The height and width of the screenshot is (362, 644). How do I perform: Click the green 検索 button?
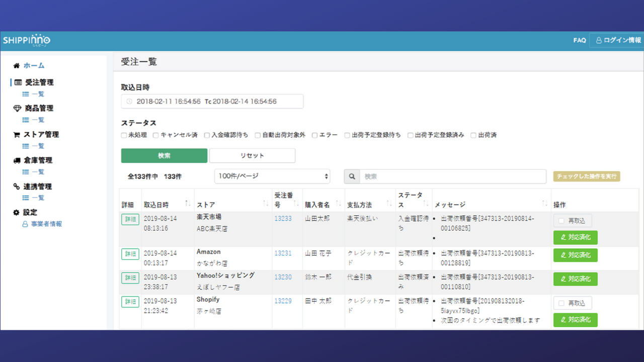164,156
